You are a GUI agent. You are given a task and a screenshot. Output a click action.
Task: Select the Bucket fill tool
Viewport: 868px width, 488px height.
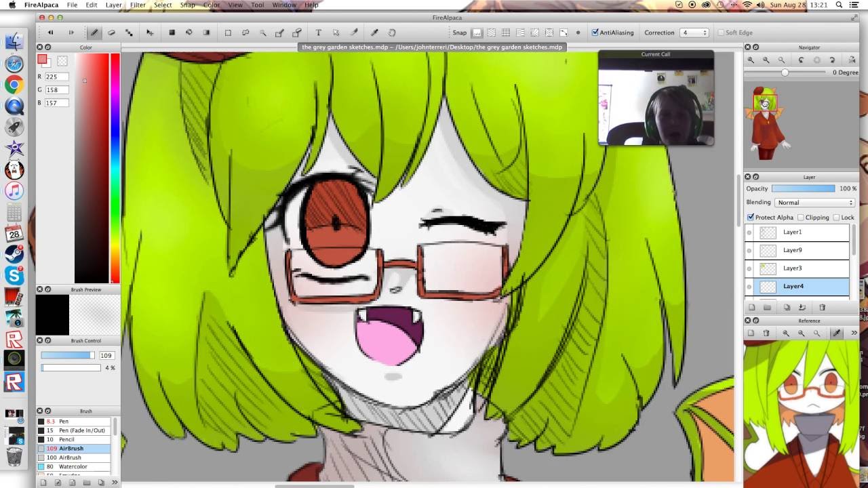click(x=189, y=33)
